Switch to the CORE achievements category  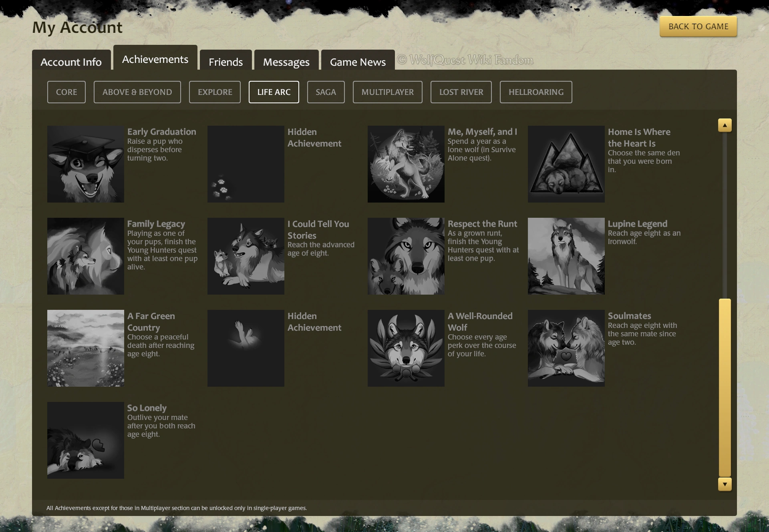click(x=66, y=92)
